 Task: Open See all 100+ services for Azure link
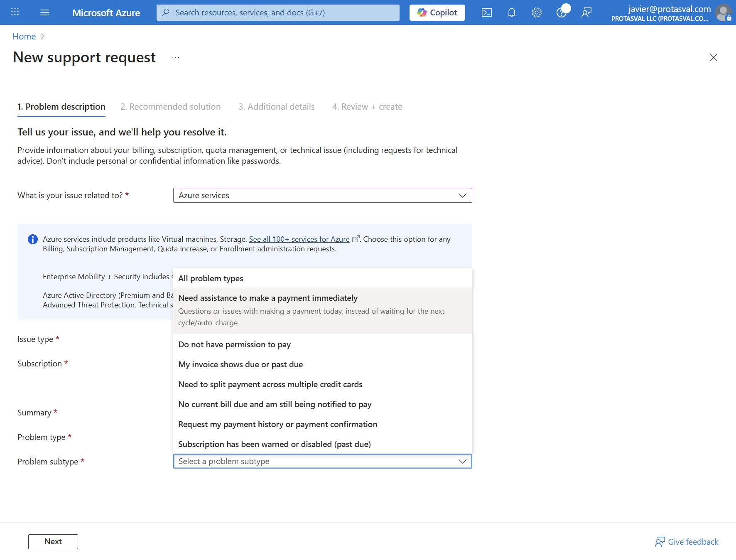coord(299,239)
